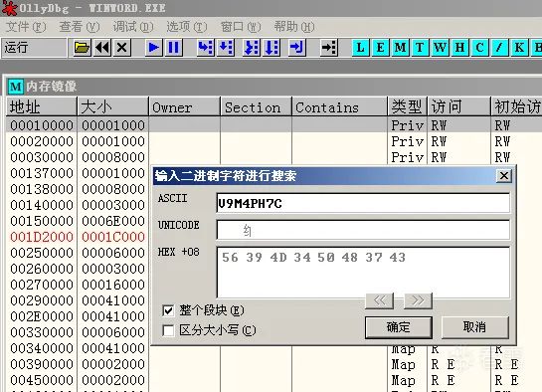Open CPU window via C button
The image size is (542, 392).
click(x=479, y=48)
